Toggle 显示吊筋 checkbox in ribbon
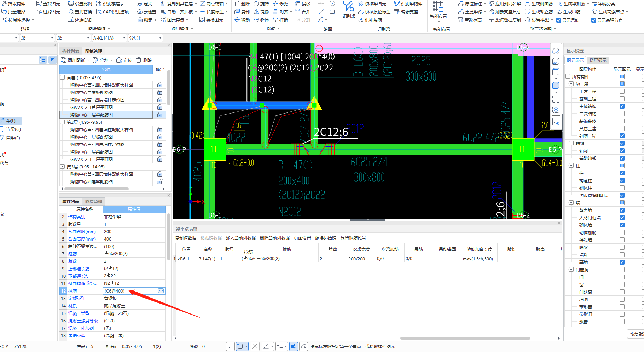644x352 pixels. click(559, 20)
